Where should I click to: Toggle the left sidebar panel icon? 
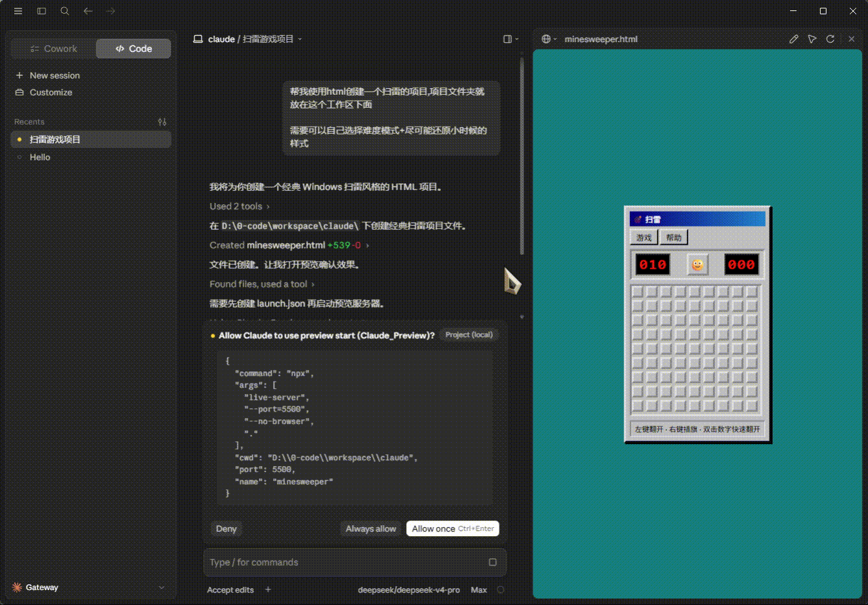[42, 11]
